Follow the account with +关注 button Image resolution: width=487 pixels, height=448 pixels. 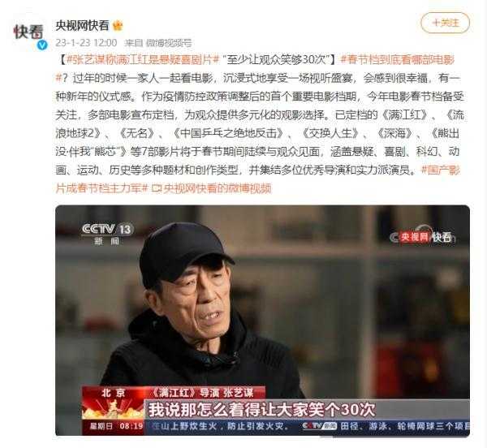(445, 23)
